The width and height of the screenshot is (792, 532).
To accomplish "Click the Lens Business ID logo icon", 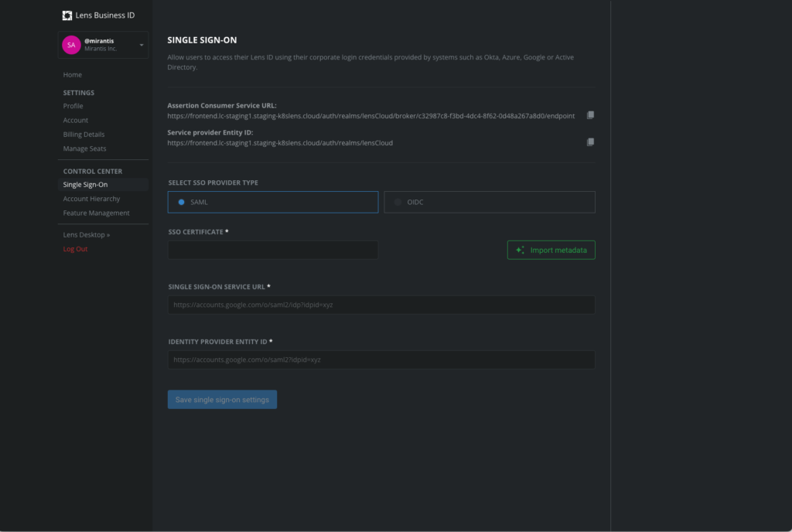I will [67, 15].
